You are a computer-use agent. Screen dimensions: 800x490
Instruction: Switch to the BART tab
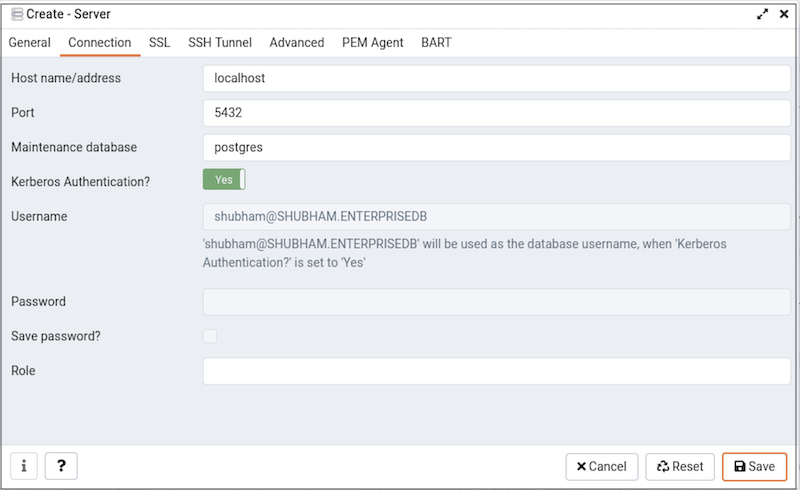tap(436, 42)
